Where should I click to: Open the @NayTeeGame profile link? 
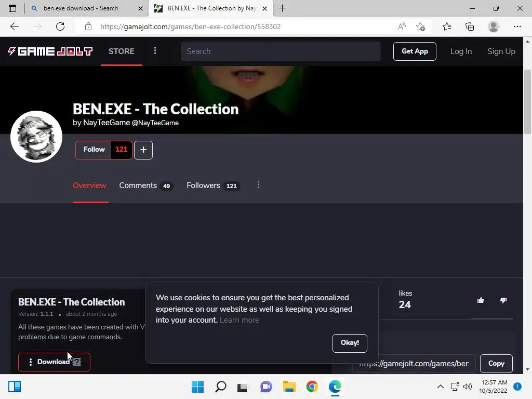click(x=155, y=123)
